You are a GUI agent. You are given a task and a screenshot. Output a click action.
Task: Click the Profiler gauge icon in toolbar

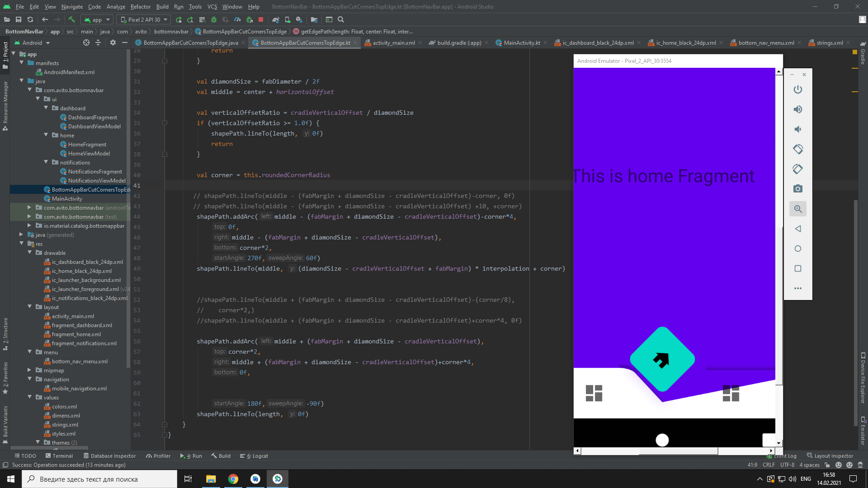pyautogui.click(x=237, y=19)
